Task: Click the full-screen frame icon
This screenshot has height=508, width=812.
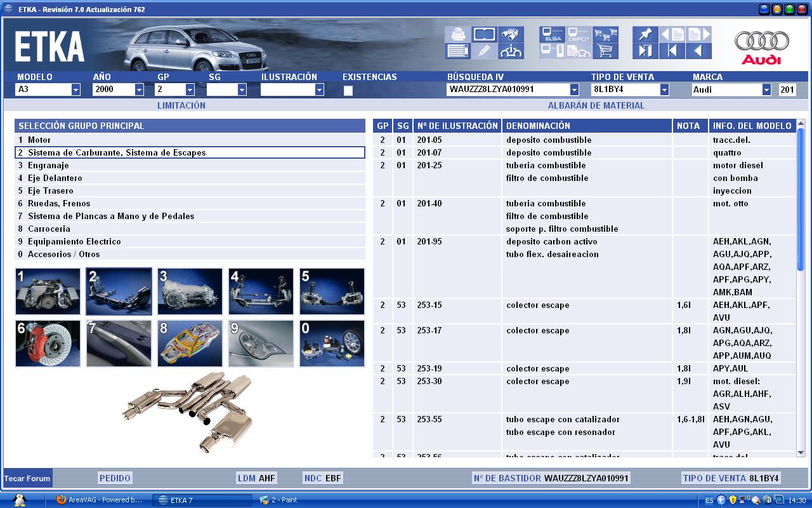Action: click(484, 34)
